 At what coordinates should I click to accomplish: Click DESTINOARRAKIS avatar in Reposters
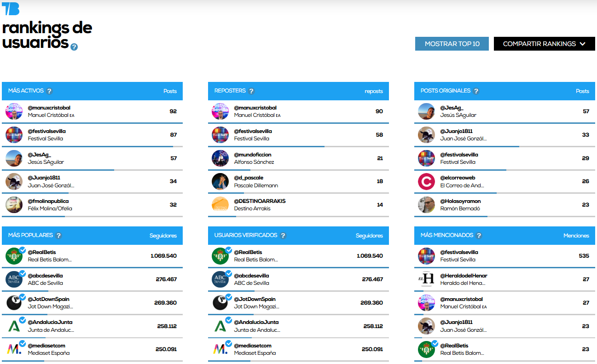click(x=220, y=205)
